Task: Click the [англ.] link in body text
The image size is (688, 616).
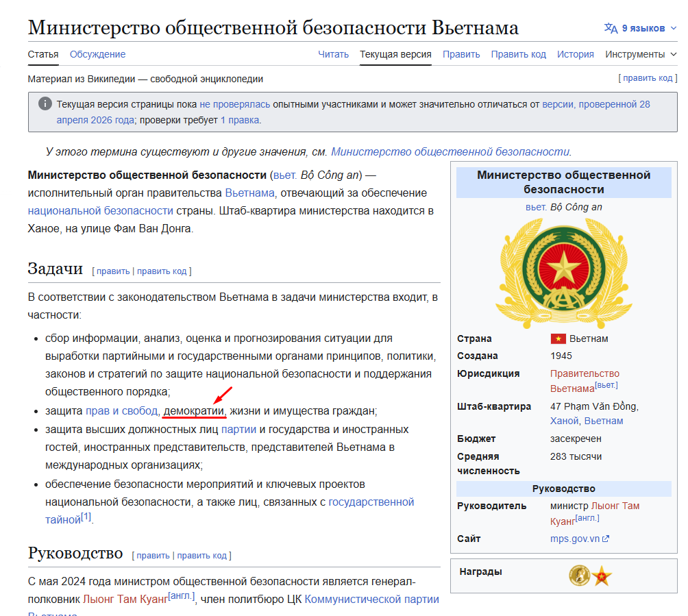Action: (x=181, y=596)
